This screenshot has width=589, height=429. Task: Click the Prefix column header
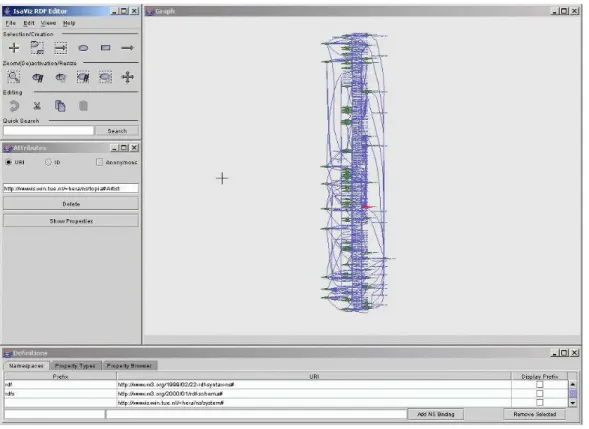coord(60,376)
